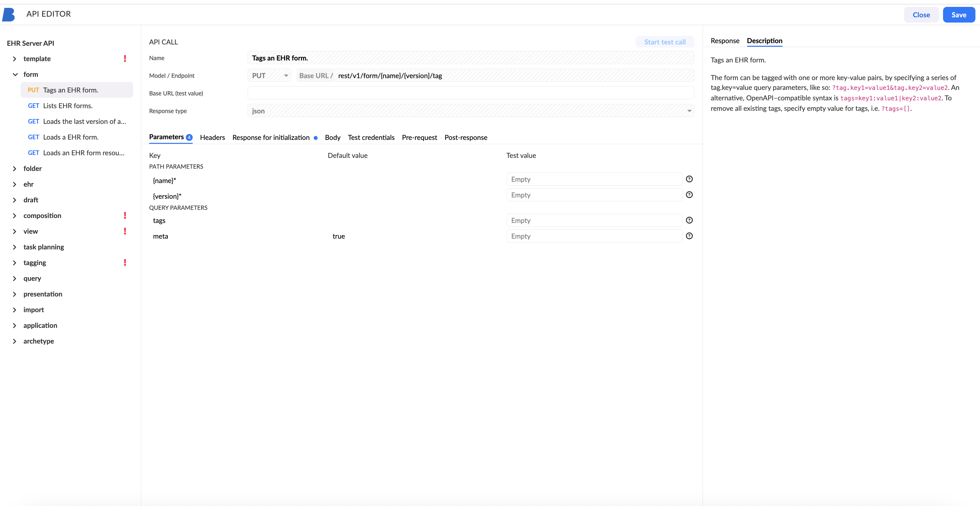The image size is (980, 506).
Task: Click the Base URL test value field
Action: (471, 93)
